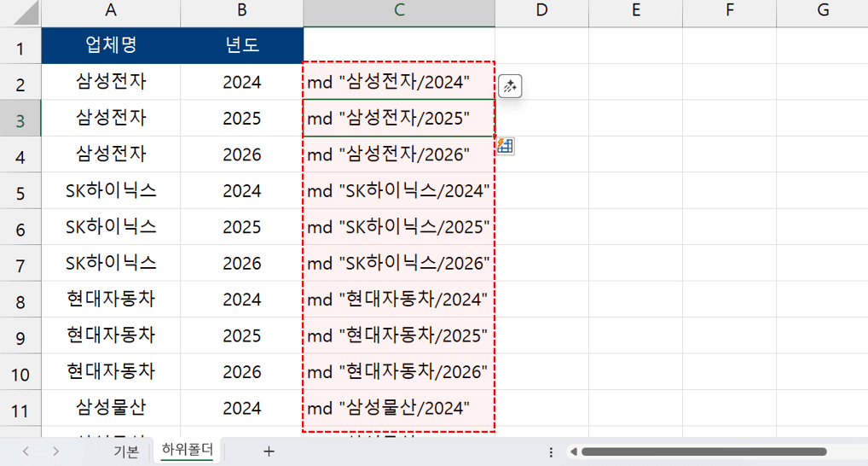Click year 2024 in row 2
Image resolution: width=868 pixels, height=466 pixels.
241,82
